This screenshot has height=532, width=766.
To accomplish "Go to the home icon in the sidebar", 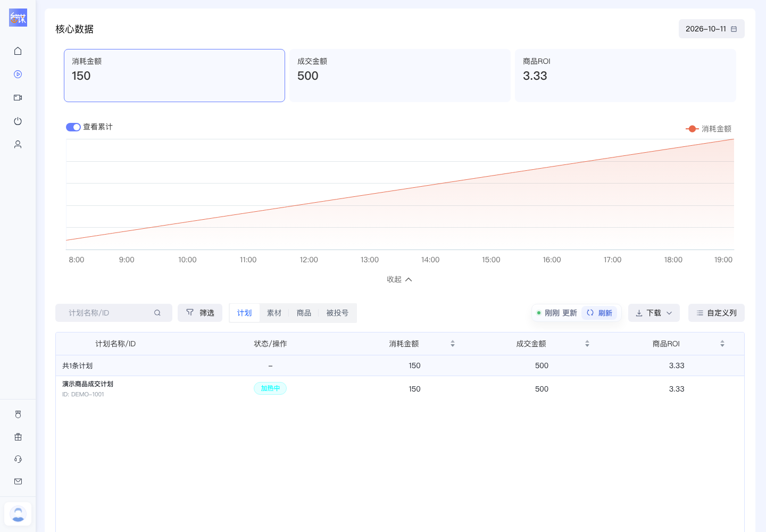I will (x=18, y=51).
